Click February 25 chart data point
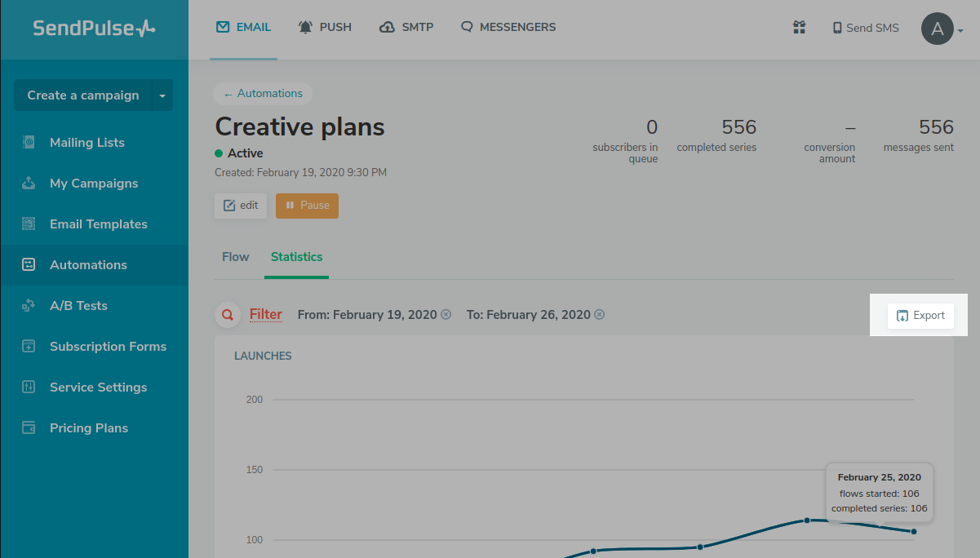980x558 pixels. pyautogui.click(x=913, y=531)
